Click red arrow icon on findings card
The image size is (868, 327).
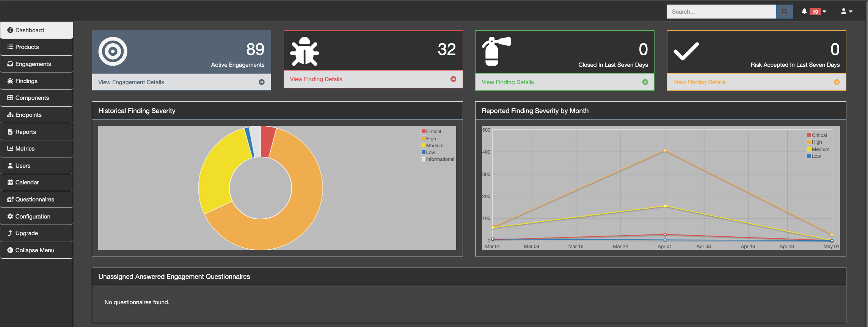click(453, 79)
